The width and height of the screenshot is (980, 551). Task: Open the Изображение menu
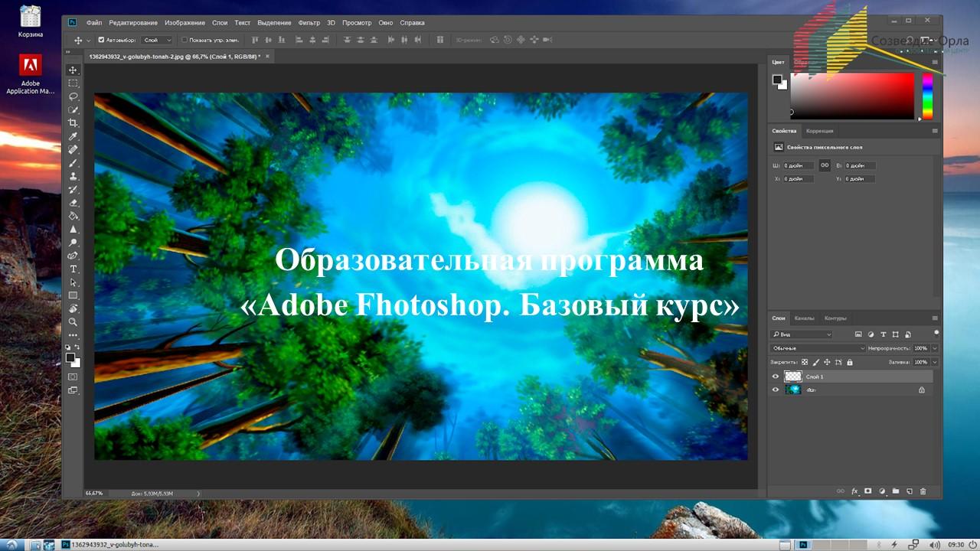click(x=185, y=23)
